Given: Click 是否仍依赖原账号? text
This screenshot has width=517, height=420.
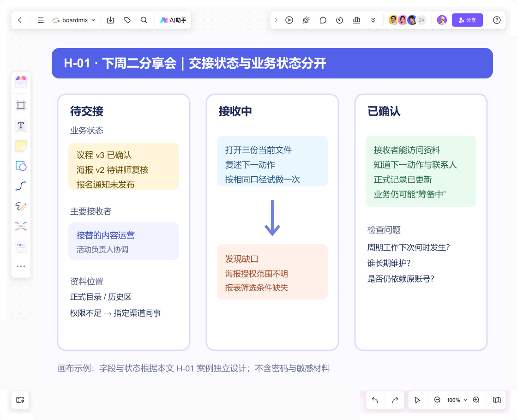Looking at the screenshot, I should coord(401,279).
